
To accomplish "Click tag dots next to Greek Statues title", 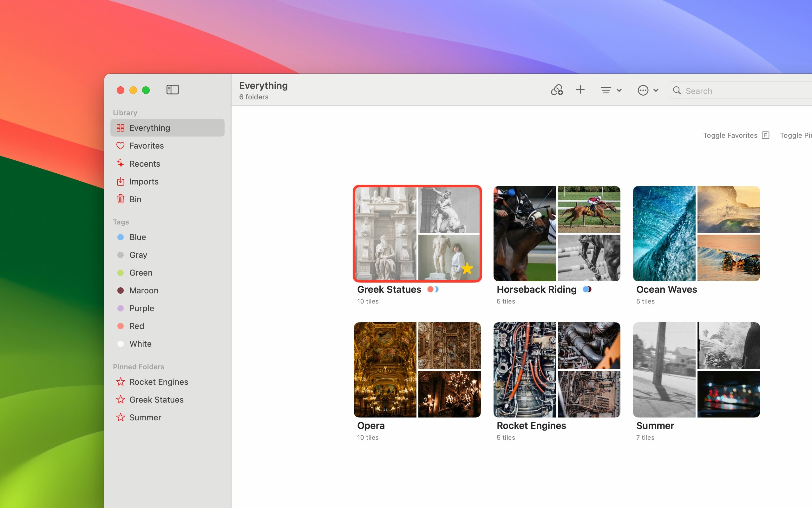I will (x=433, y=289).
